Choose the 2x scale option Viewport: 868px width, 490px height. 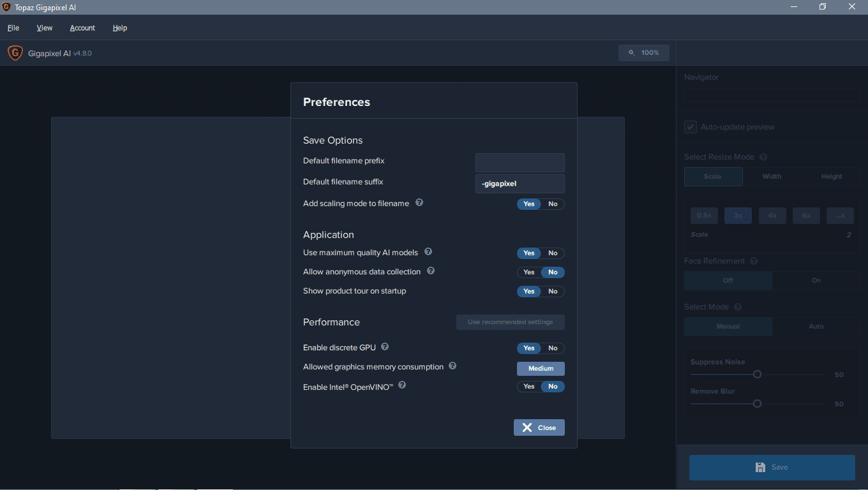738,216
